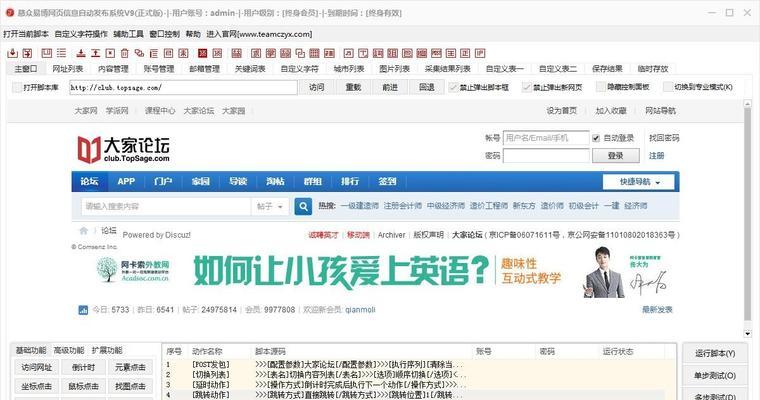
Task: Expand the 帖子 search type dropdown
Action: click(268, 206)
